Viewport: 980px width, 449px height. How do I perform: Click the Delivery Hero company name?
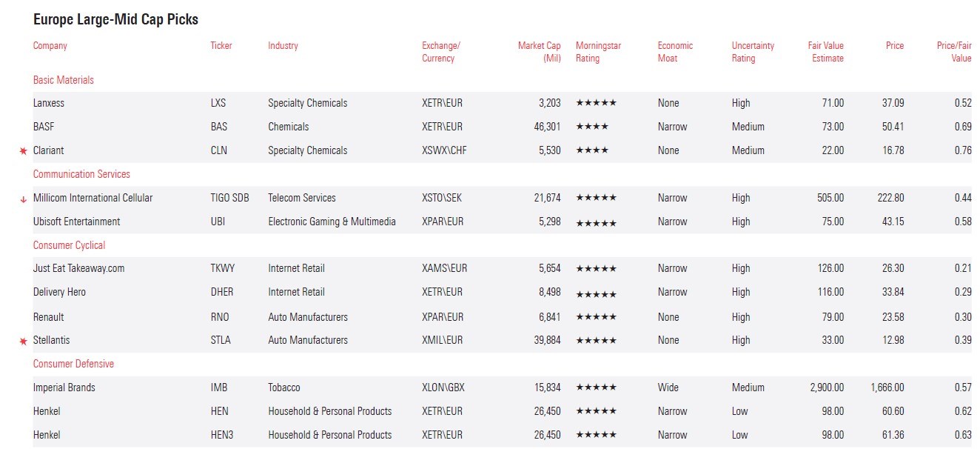[59, 292]
